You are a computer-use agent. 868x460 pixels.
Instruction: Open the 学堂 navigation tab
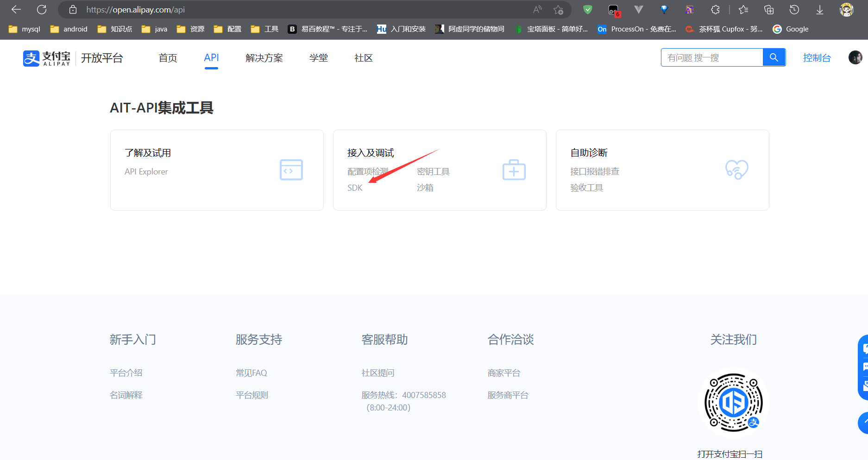[x=319, y=58]
